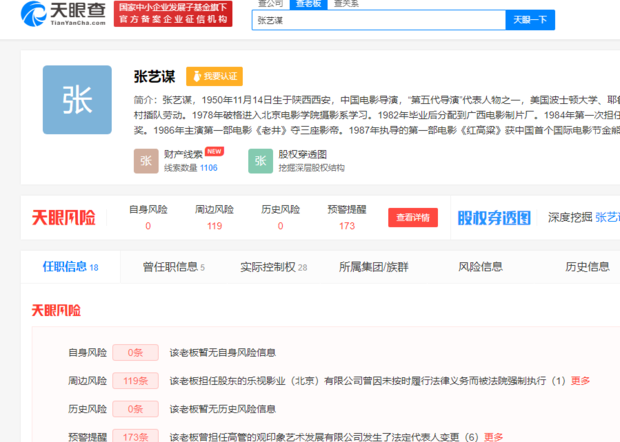Click the 天眼一下 search button
The height and width of the screenshot is (442, 620).
point(530,20)
